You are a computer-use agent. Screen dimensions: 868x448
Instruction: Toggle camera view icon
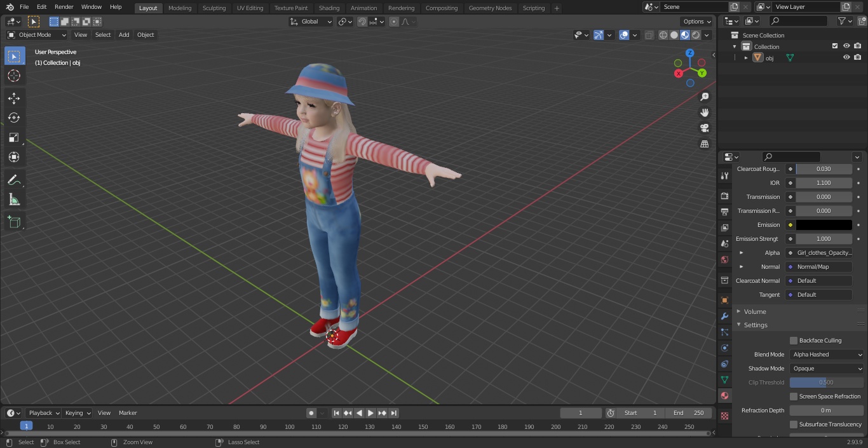[705, 128]
